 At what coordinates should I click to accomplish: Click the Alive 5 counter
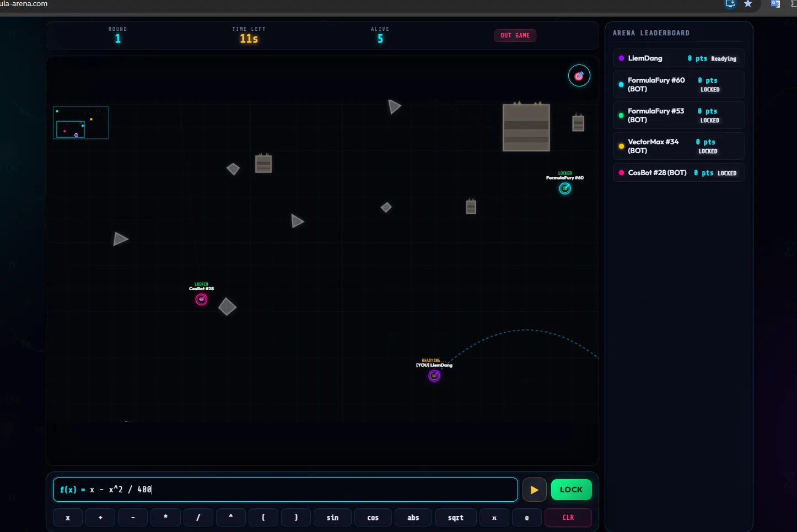[x=380, y=35]
